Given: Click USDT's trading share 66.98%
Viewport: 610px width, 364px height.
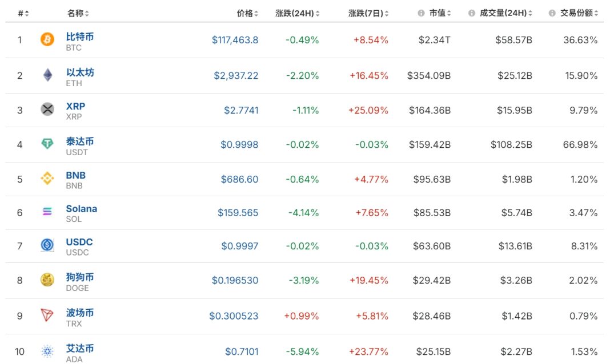Looking at the screenshot, I should [x=580, y=144].
